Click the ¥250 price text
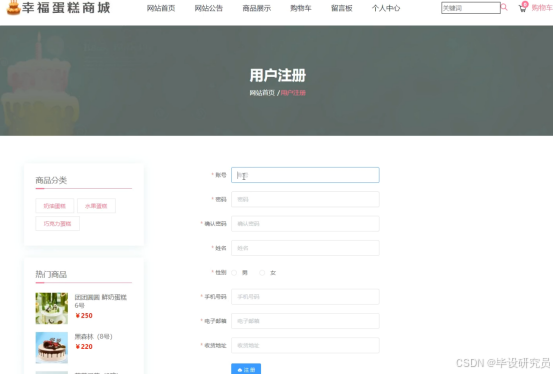The image size is (554, 374). pyautogui.click(x=84, y=315)
